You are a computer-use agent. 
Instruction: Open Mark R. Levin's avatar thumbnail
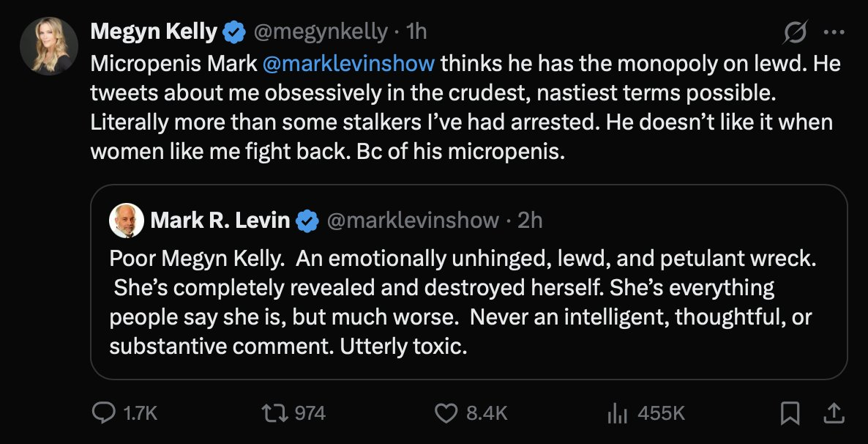127,220
